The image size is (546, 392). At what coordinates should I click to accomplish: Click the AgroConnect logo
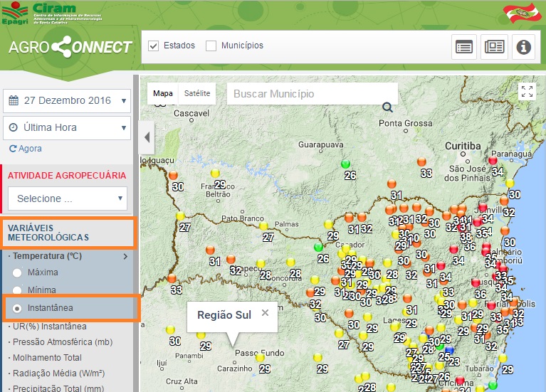pos(70,47)
